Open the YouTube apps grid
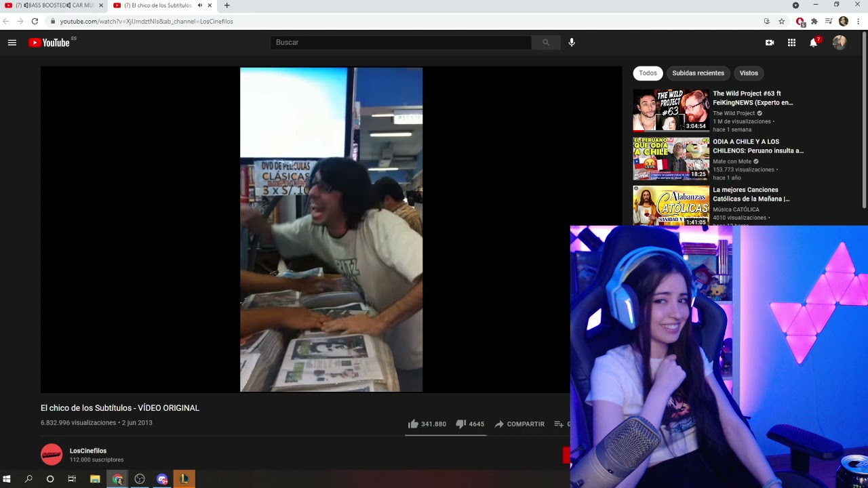The height and width of the screenshot is (488, 868). coord(791,43)
